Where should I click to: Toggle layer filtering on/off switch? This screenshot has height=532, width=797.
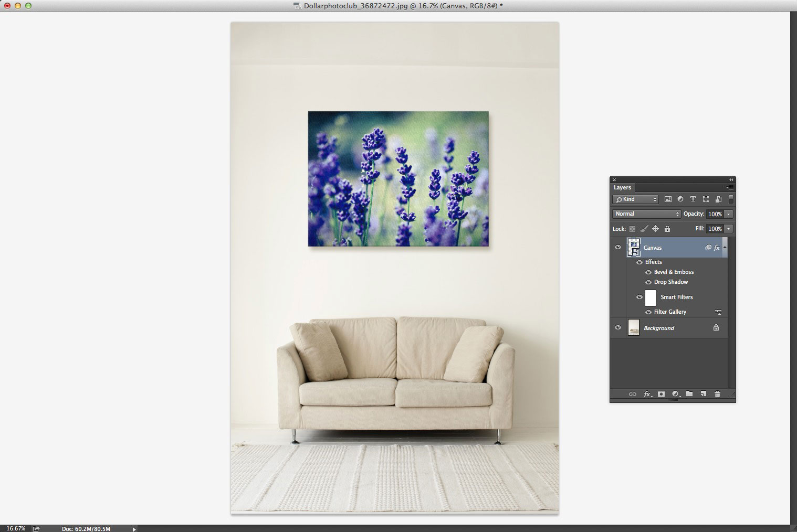coord(731,199)
